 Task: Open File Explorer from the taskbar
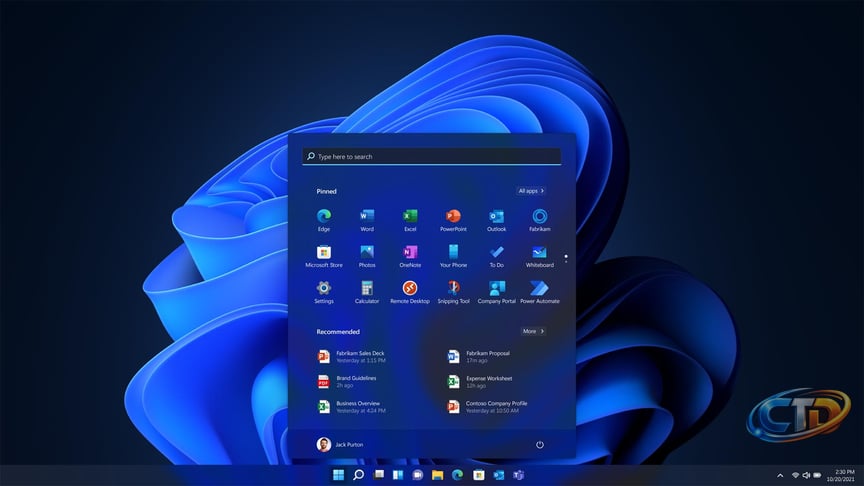(438, 475)
